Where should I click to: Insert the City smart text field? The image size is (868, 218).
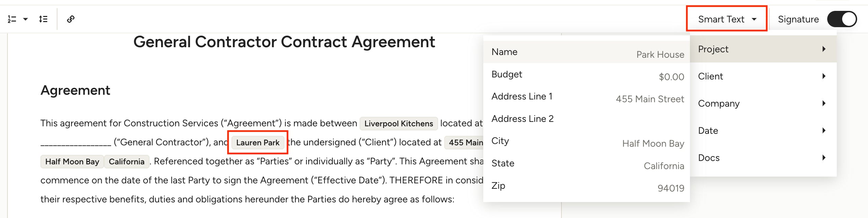[587, 142]
